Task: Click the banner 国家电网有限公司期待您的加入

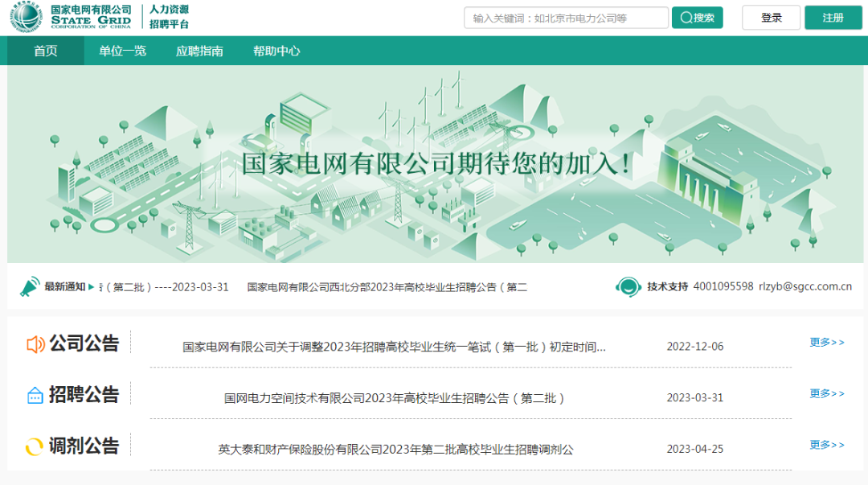Action: pos(435,163)
